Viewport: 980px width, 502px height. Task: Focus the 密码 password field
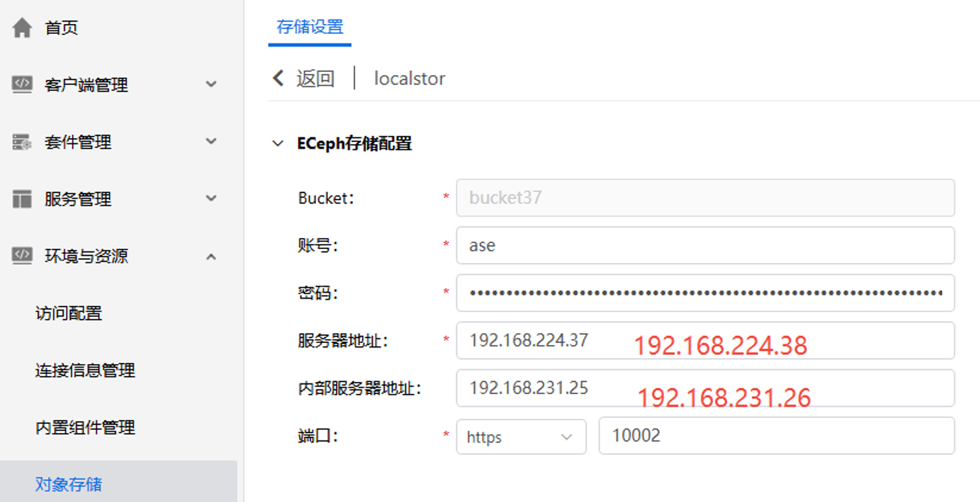705,293
